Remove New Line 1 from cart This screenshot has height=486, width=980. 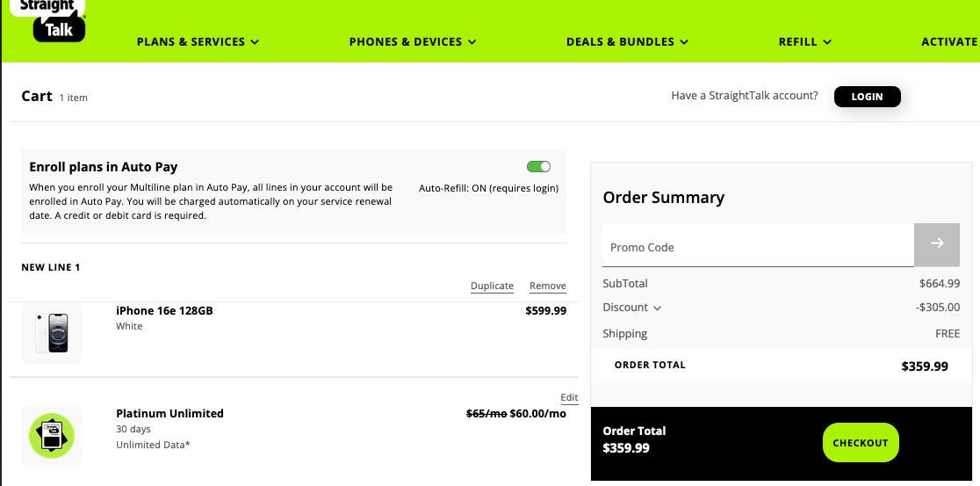[547, 286]
